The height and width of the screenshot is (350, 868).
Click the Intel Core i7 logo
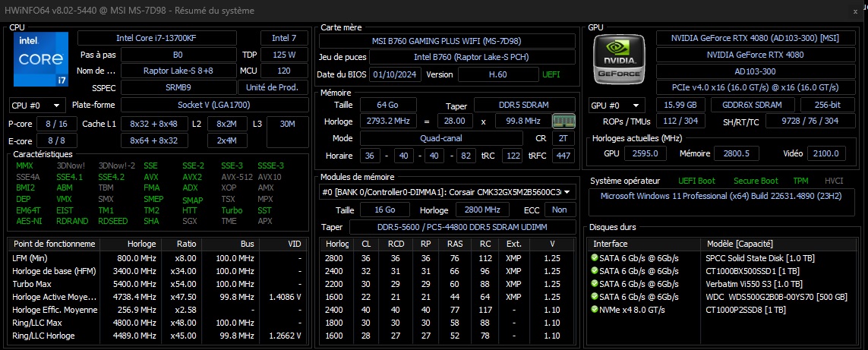(x=40, y=59)
